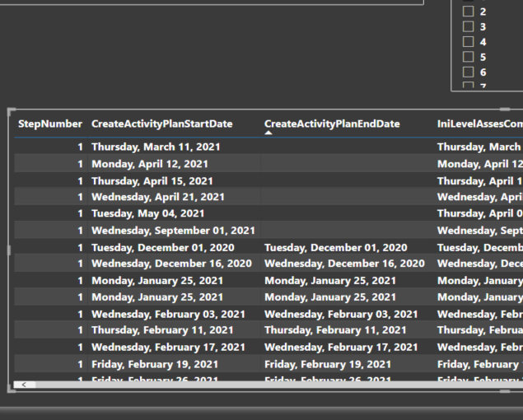Check the slicer checkbox for 2
The height and width of the screenshot is (420, 523).
point(469,12)
